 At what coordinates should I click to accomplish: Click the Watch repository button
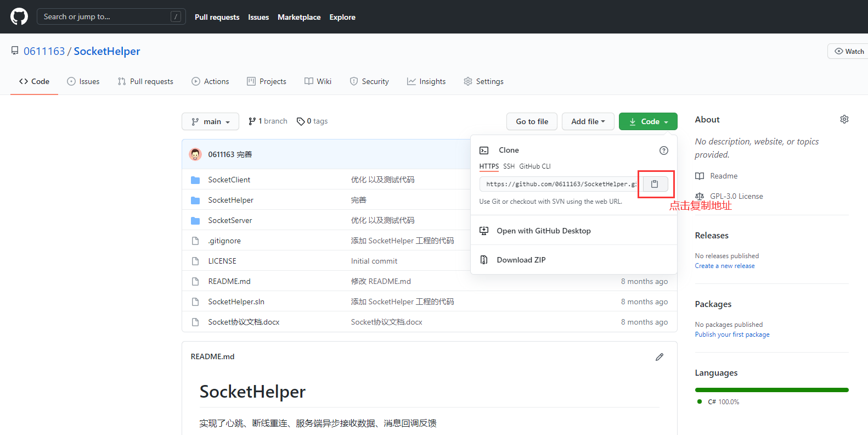848,51
